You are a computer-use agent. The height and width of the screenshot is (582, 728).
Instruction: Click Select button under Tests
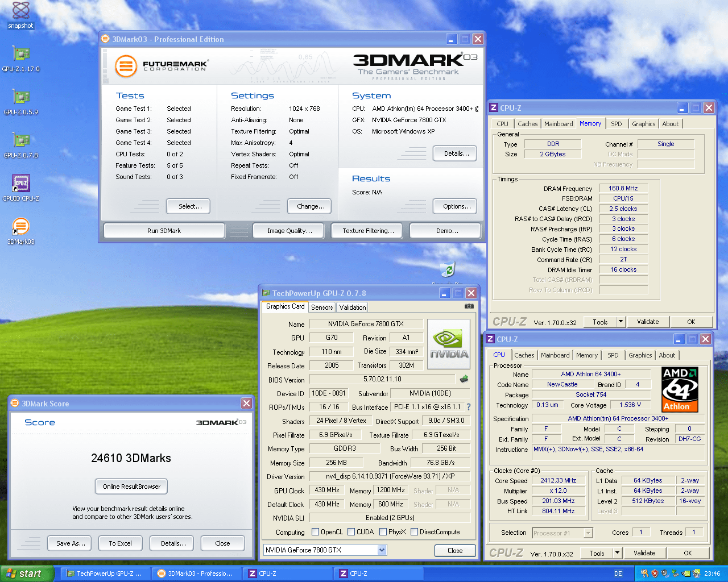[188, 206]
